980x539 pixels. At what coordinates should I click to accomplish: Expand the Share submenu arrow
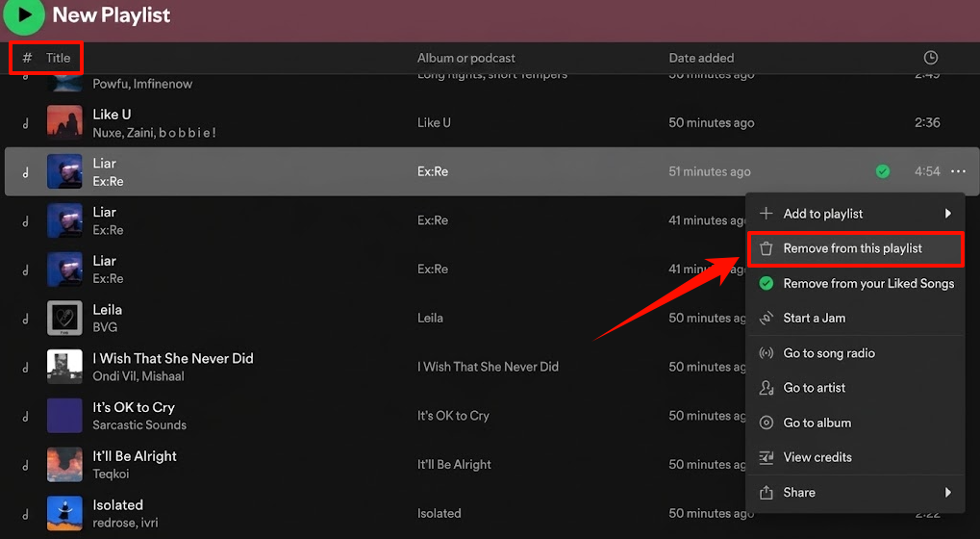coord(948,493)
